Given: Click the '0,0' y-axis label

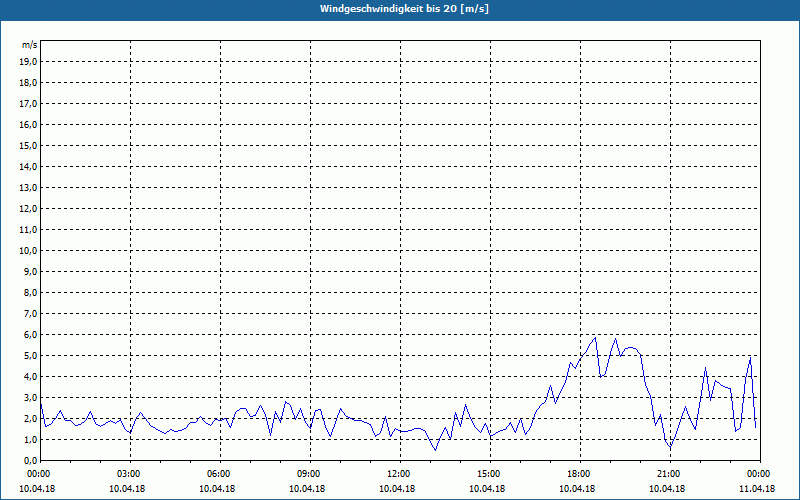Looking at the screenshot, I should (x=31, y=460).
